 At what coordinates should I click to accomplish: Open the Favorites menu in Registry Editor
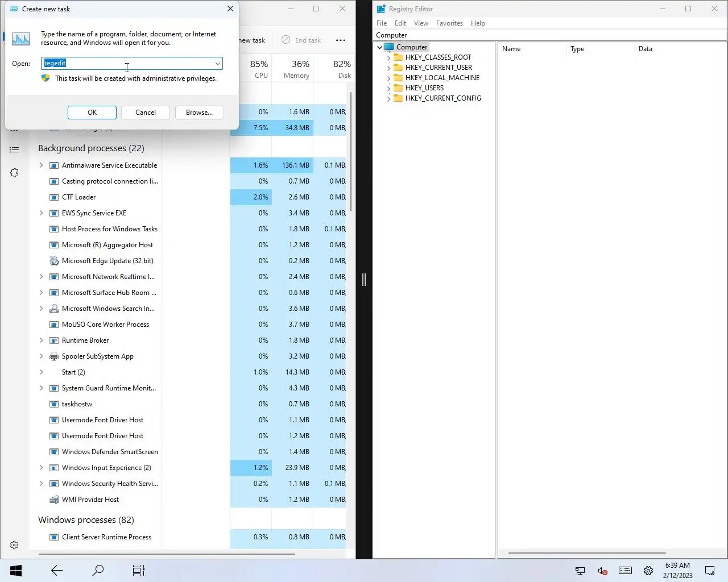click(449, 23)
